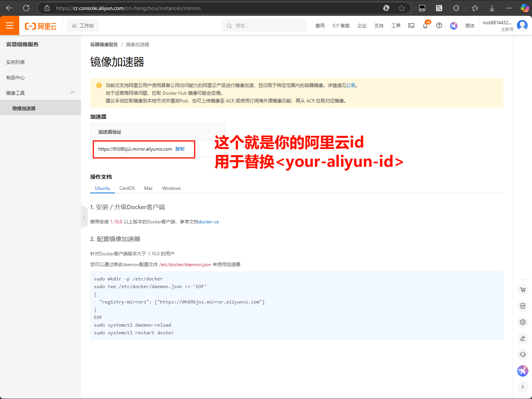532x399 pixels.
Task: Open the 费用 menu
Action: click(x=320, y=26)
